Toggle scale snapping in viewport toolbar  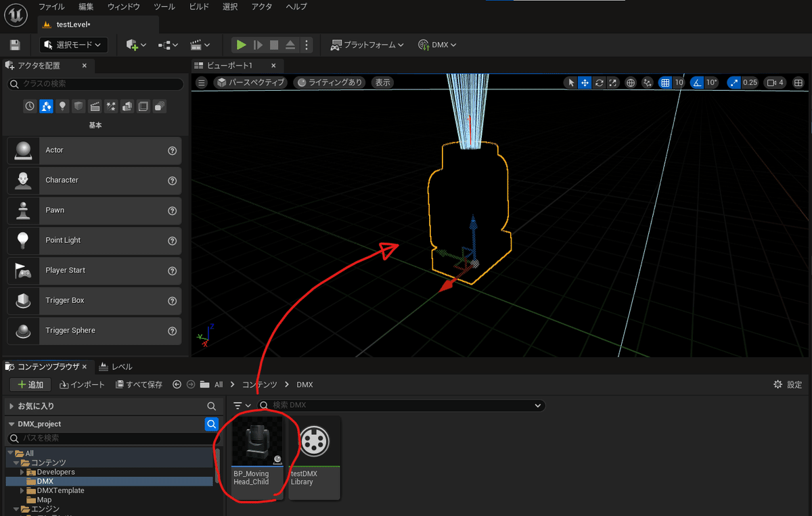tap(734, 83)
